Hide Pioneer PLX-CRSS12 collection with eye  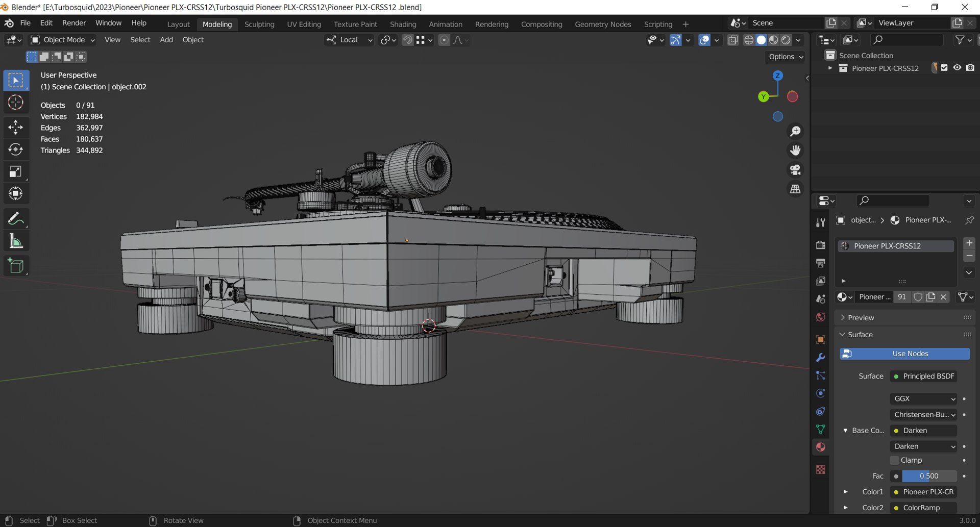[957, 68]
